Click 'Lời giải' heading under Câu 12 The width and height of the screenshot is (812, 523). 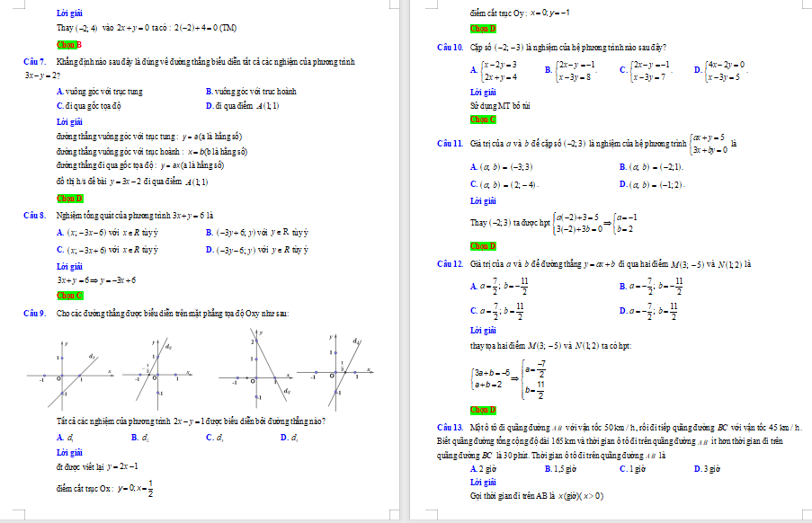pyautogui.click(x=483, y=332)
